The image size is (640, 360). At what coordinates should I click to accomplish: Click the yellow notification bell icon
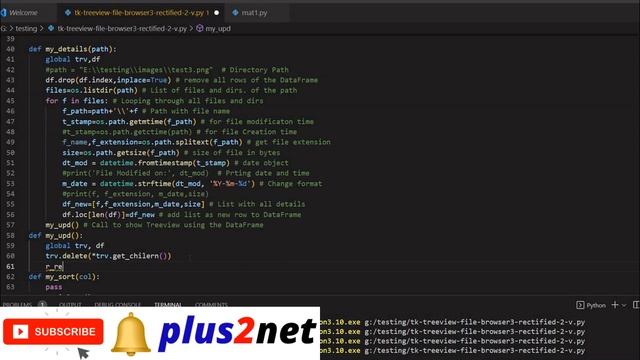click(x=131, y=334)
